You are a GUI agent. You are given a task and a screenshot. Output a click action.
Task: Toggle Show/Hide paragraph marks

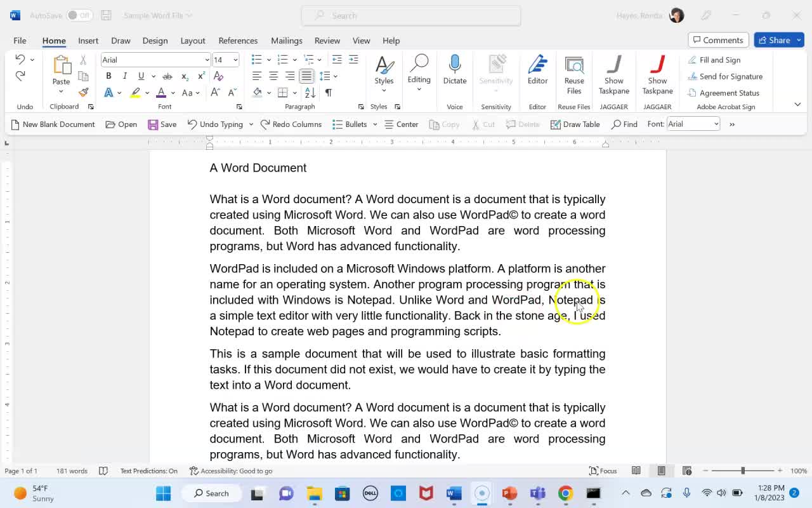[x=329, y=93]
